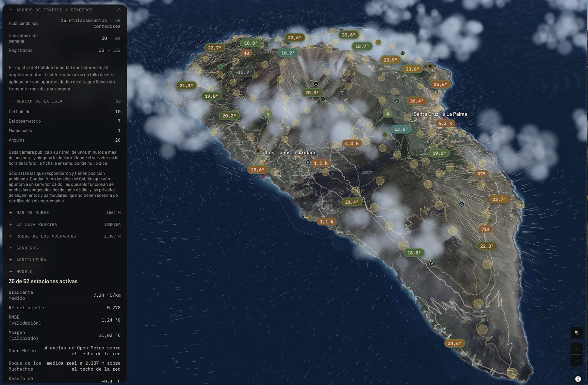
Task: Click the 13,6° temperature station label
Action: click(x=401, y=129)
